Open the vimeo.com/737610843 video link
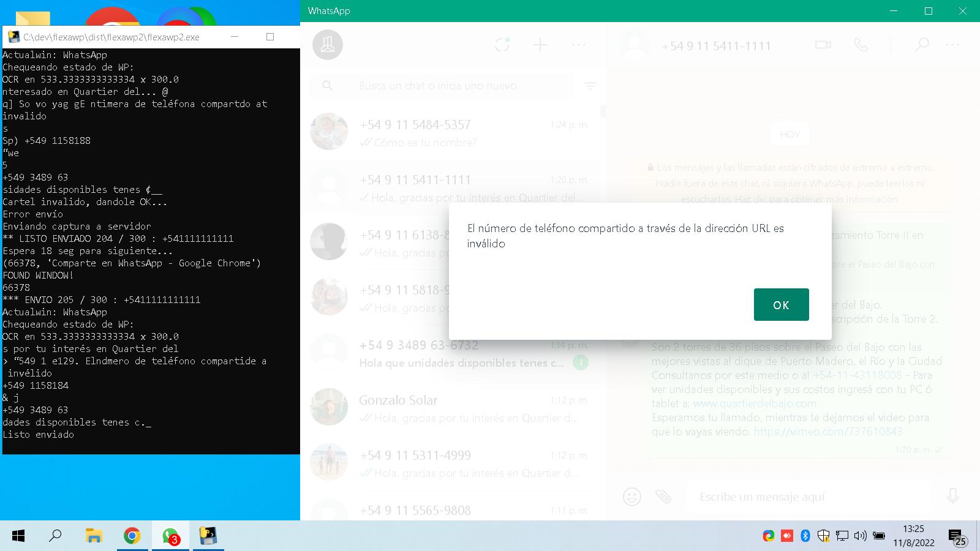Viewport: 980px width, 551px height. [x=828, y=432]
